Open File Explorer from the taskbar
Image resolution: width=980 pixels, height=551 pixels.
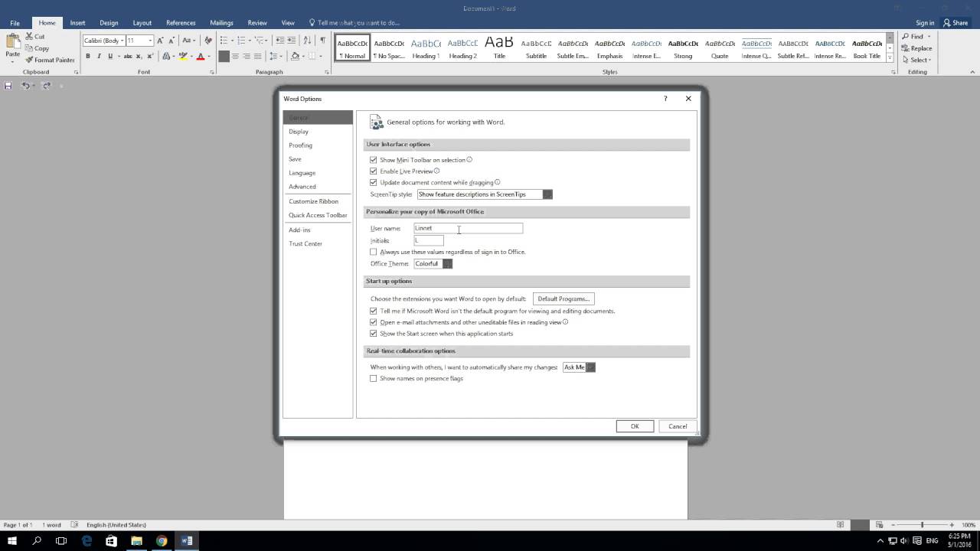pyautogui.click(x=136, y=540)
